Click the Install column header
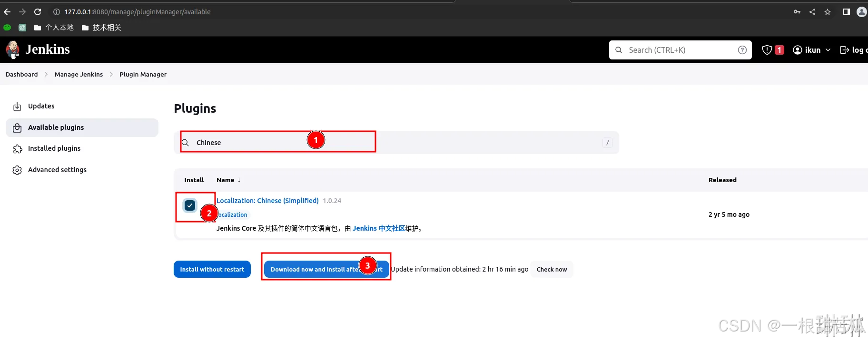This screenshot has height=341, width=868. pos(194,180)
